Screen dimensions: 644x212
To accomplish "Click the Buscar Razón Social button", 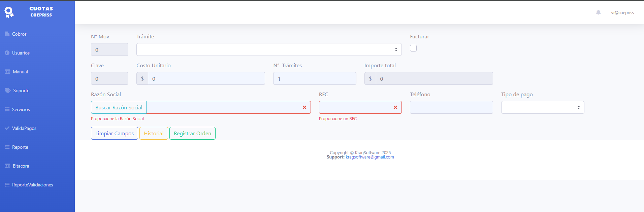I will click(x=119, y=107).
